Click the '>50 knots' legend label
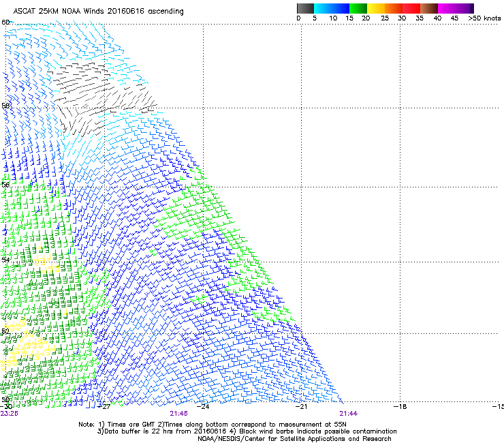The width and height of the screenshot is (504, 443). click(x=484, y=18)
